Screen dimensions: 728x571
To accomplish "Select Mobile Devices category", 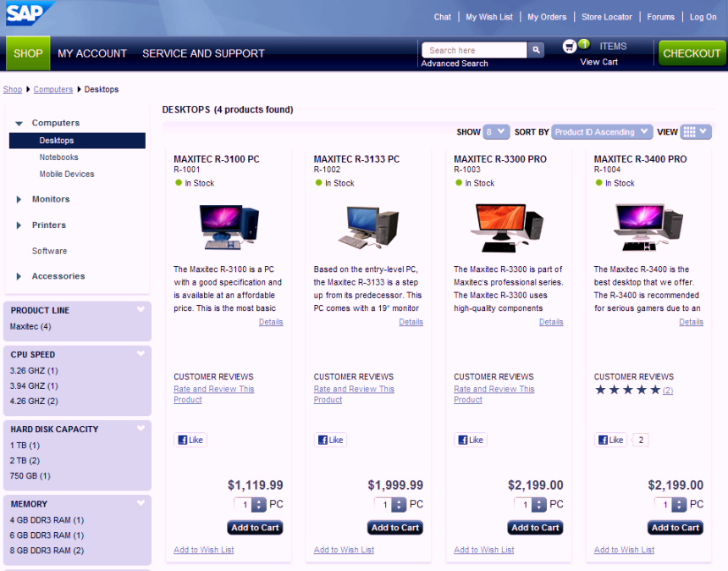I will 67,175.
